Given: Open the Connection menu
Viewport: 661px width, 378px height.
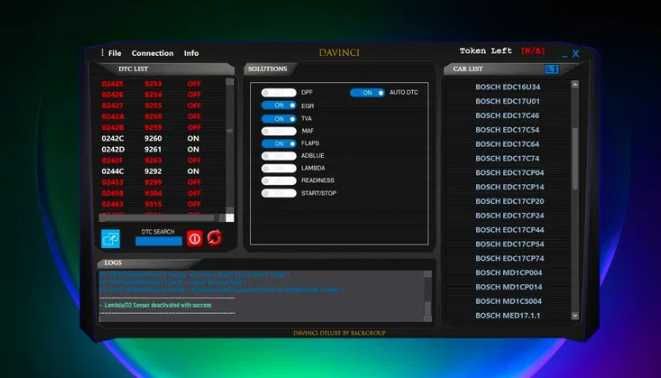Looking at the screenshot, I should pos(152,53).
